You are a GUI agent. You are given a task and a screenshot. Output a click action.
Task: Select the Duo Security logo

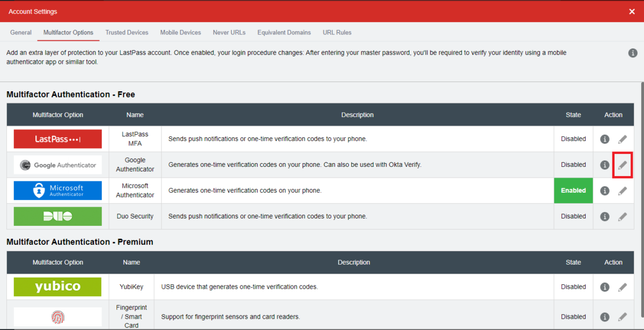[x=57, y=216]
